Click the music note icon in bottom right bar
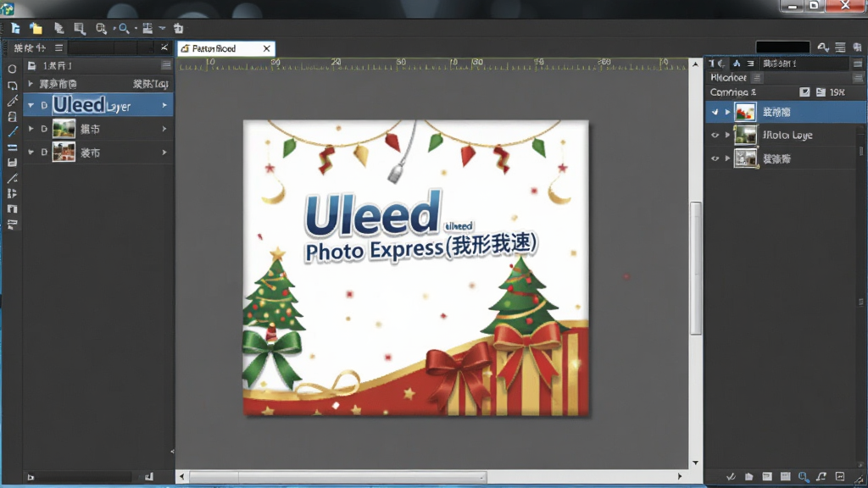The image size is (868, 488). pos(821,476)
